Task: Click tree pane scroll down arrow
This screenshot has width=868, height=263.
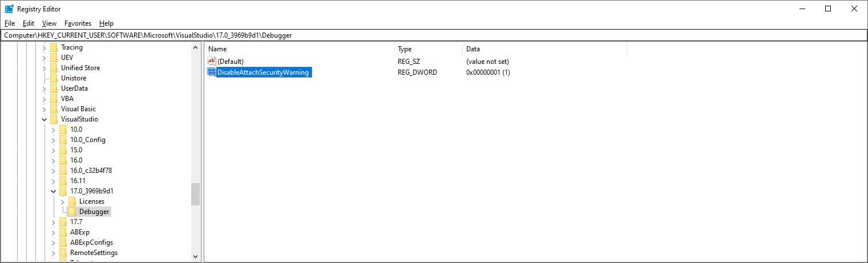Action: pyautogui.click(x=196, y=256)
